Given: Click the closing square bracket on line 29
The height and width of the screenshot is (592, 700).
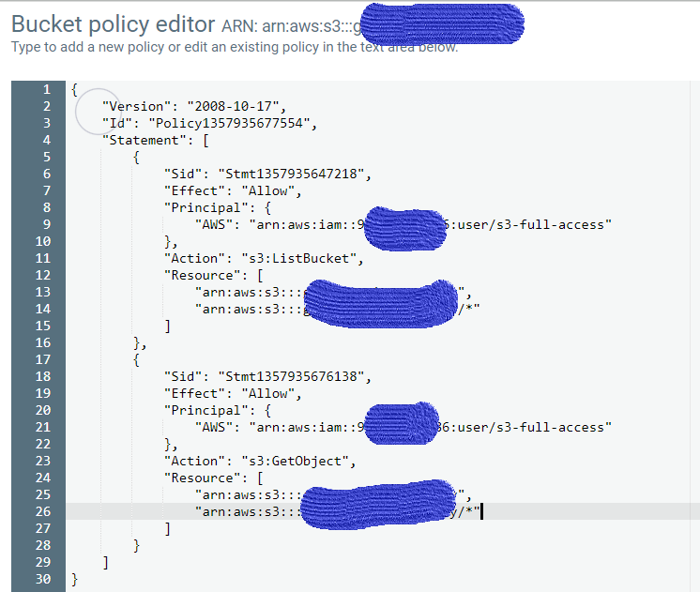Looking at the screenshot, I should click(106, 562).
